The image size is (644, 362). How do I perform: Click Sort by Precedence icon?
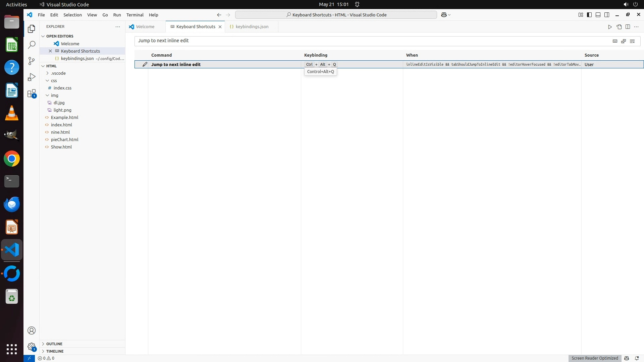(x=624, y=41)
